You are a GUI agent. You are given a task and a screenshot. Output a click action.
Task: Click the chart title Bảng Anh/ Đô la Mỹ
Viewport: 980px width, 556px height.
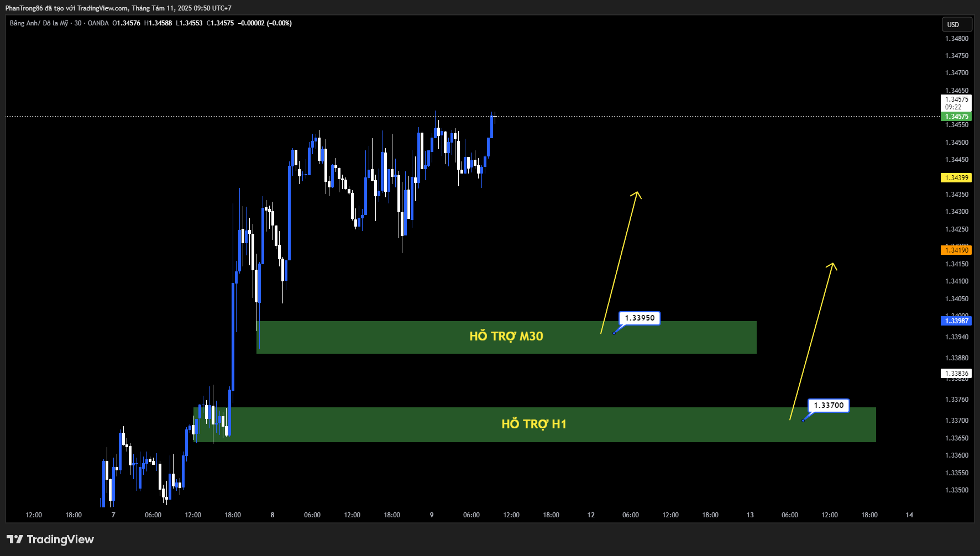(39, 23)
